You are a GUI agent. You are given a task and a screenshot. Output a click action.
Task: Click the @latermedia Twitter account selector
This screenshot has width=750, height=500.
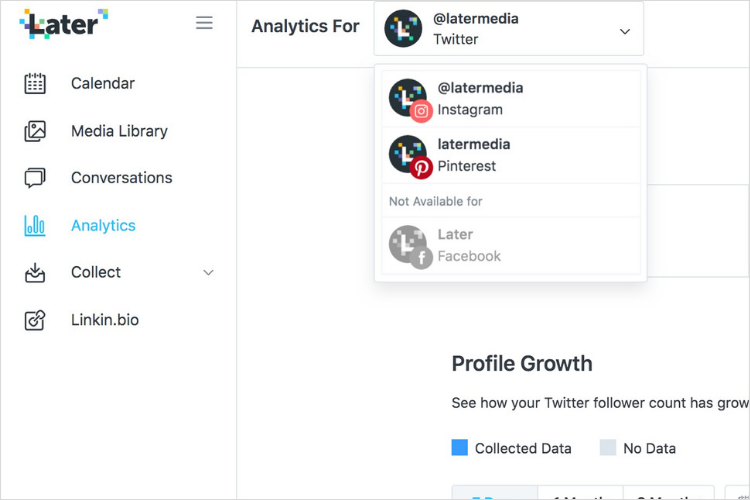509,29
